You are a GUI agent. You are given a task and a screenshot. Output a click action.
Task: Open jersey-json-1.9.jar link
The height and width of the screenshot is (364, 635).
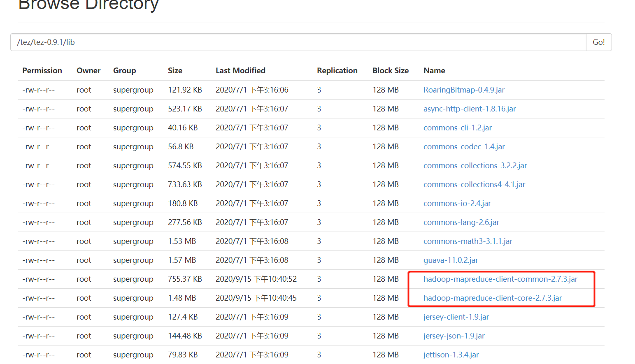(x=454, y=336)
